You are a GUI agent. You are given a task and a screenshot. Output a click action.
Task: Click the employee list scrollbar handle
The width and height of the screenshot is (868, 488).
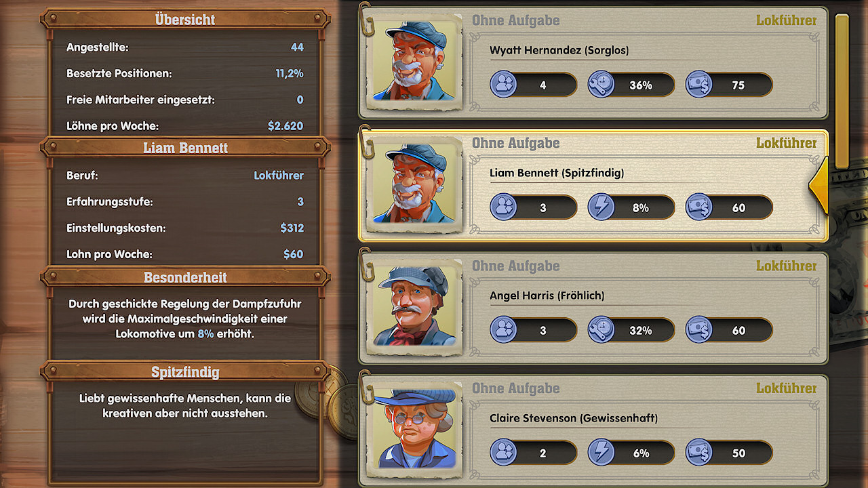tap(842, 91)
